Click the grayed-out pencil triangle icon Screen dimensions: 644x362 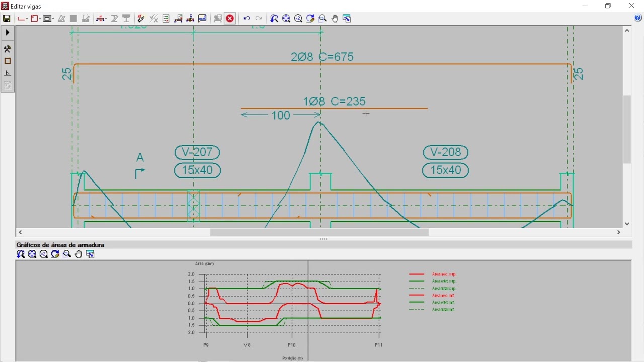point(61,19)
